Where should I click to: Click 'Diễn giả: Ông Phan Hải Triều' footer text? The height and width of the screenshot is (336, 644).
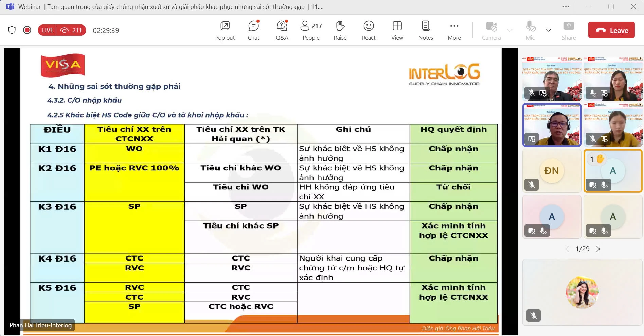tap(458, 328)
